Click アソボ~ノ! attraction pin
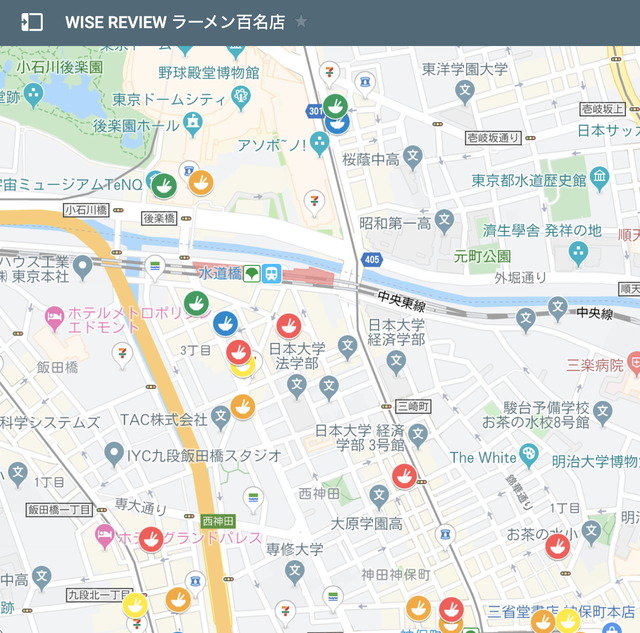The image size is (640, 633). click(319, 143)
